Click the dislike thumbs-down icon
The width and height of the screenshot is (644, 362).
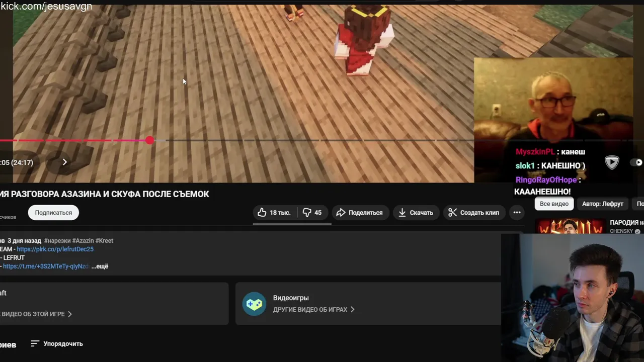click(306, 213)
